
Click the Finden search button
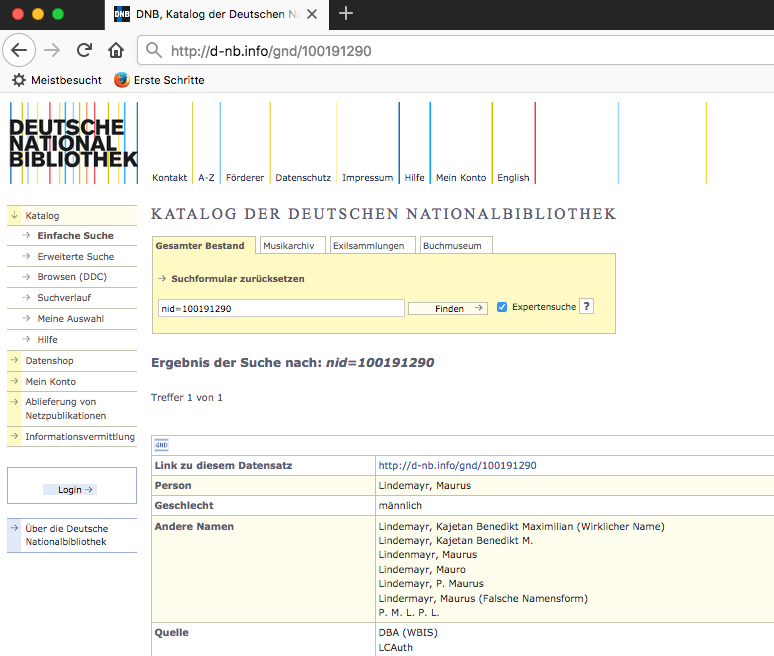point(448,309)
